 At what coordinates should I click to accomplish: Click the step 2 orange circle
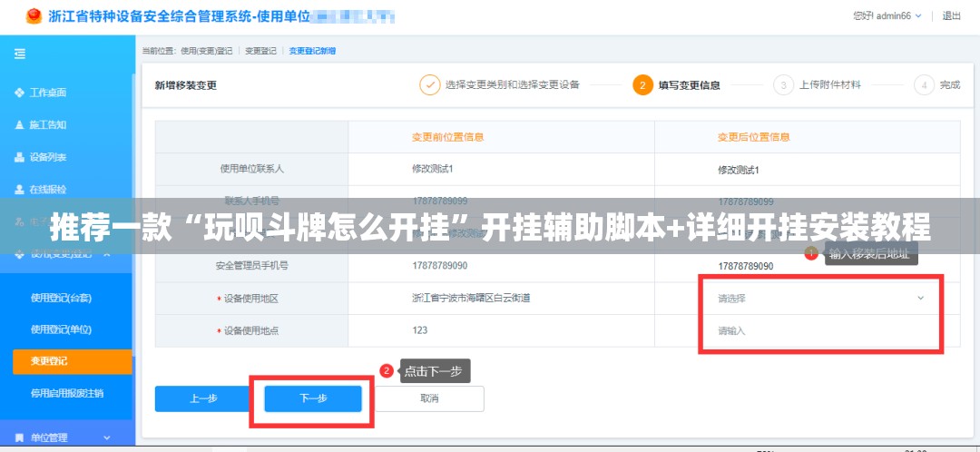642,85
